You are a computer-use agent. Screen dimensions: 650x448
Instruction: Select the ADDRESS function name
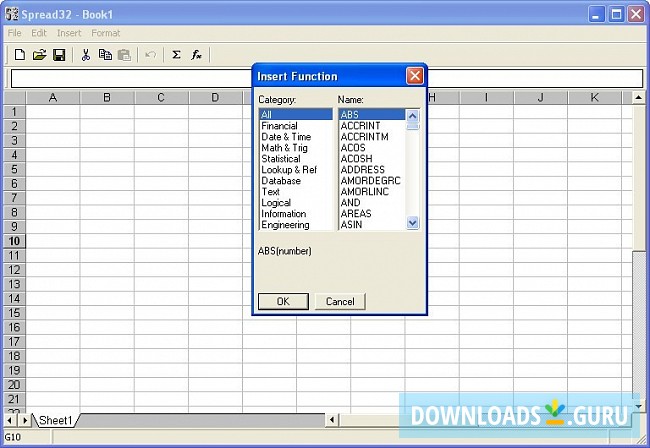coord(372,170)
